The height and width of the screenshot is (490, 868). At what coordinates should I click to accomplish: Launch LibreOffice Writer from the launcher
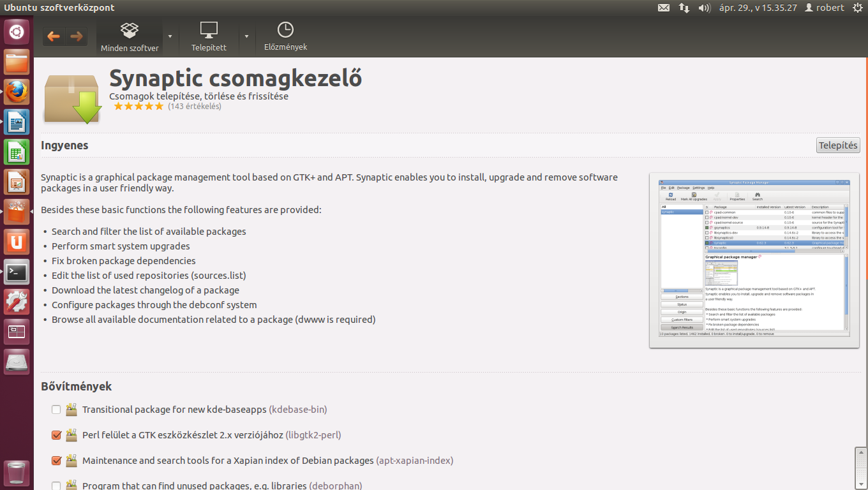pos(17,122)
